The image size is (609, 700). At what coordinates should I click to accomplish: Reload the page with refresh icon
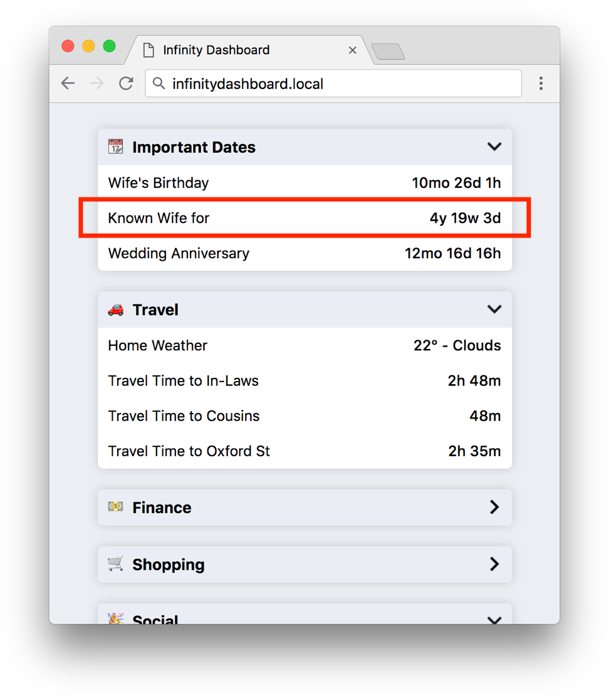pyautogui.click(x=126, y=83)
